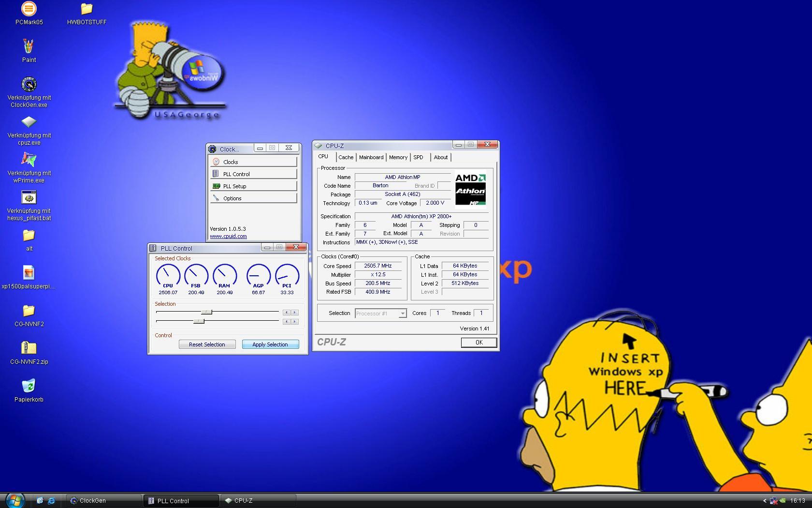The height and width of the screenshot is (508, 812).
Task: Switch to the Mainboard tab in CPU-Z
Action: click(x=371, y=157)
